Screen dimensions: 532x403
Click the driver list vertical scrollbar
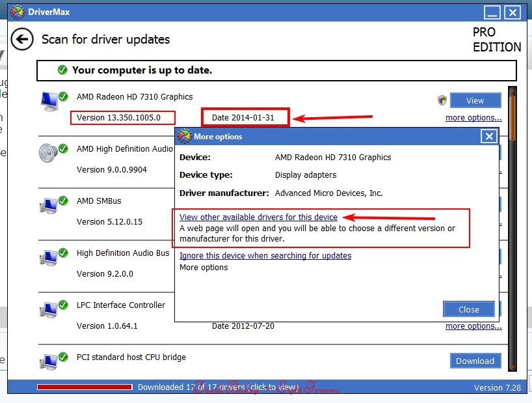pos(512,228)
